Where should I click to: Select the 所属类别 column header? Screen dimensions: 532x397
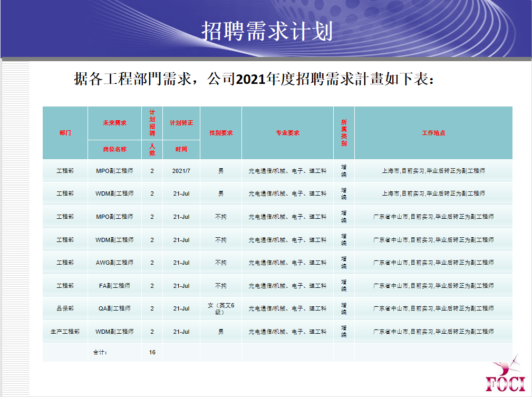click(344, 133)
